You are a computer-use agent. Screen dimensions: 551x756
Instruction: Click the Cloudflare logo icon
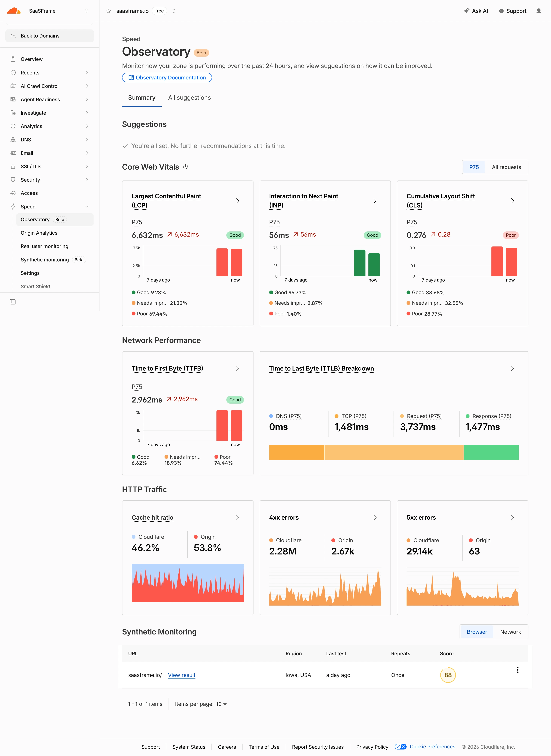click(x=14, y=11)
